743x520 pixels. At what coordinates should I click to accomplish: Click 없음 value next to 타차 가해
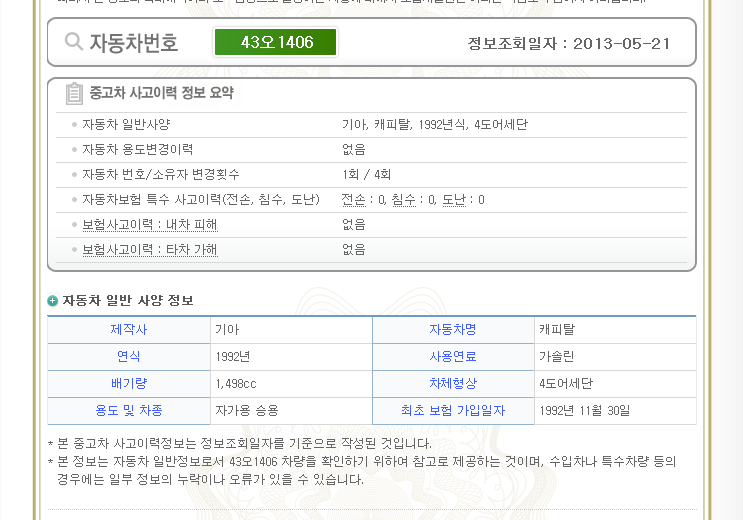[x=353, y=250]
